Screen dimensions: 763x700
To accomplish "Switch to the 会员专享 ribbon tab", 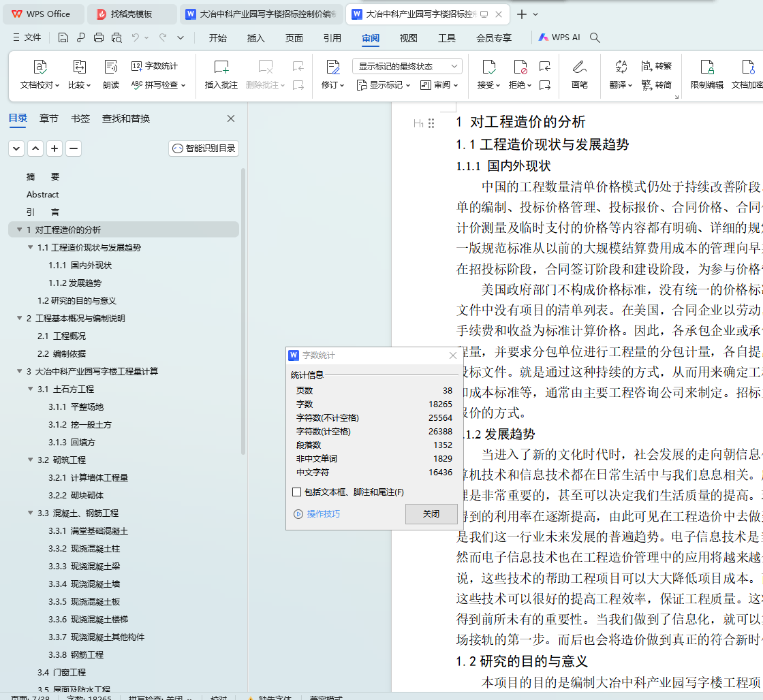I will (x=494, y=38).
